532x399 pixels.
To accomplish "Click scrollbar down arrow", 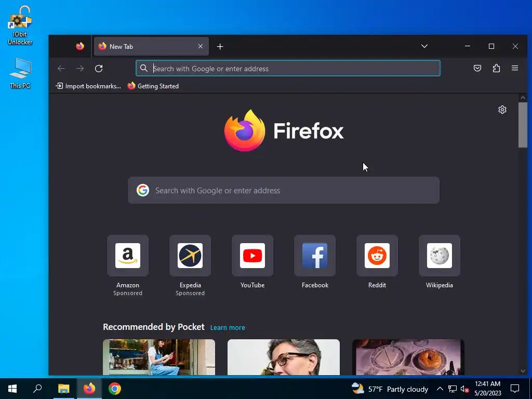I will (x=523, y=371).
